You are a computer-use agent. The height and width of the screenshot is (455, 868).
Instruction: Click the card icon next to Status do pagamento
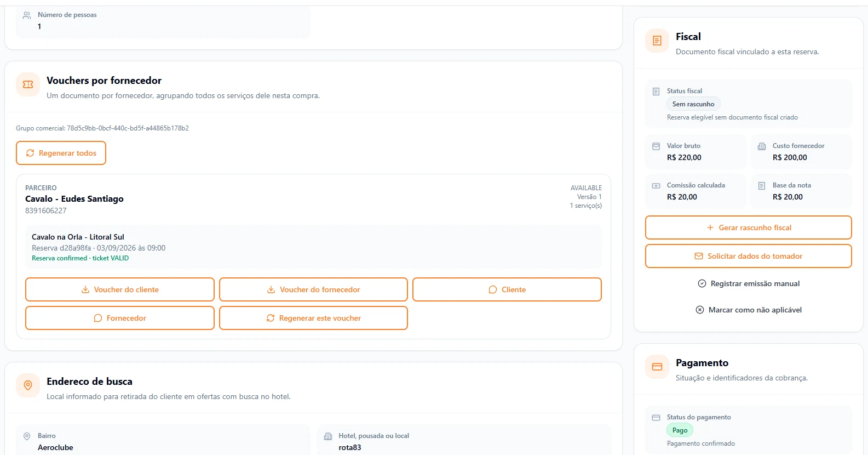pos(656,418)
